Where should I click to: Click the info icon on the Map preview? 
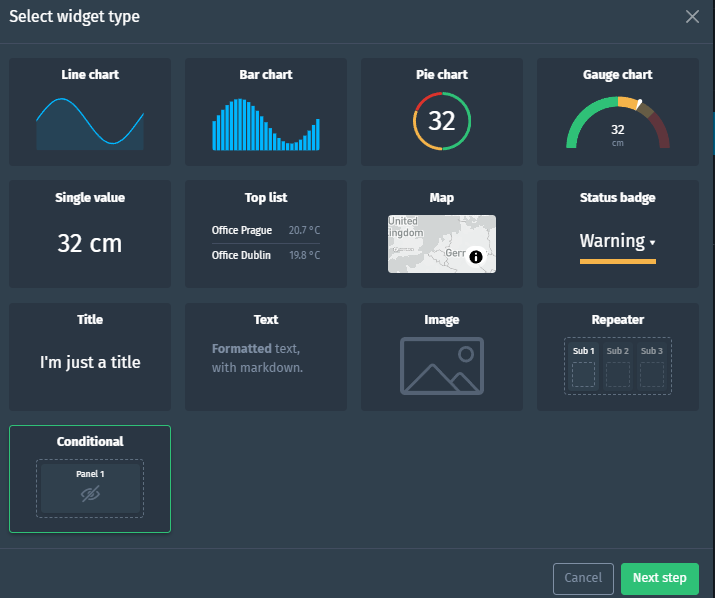click(476, 257)
